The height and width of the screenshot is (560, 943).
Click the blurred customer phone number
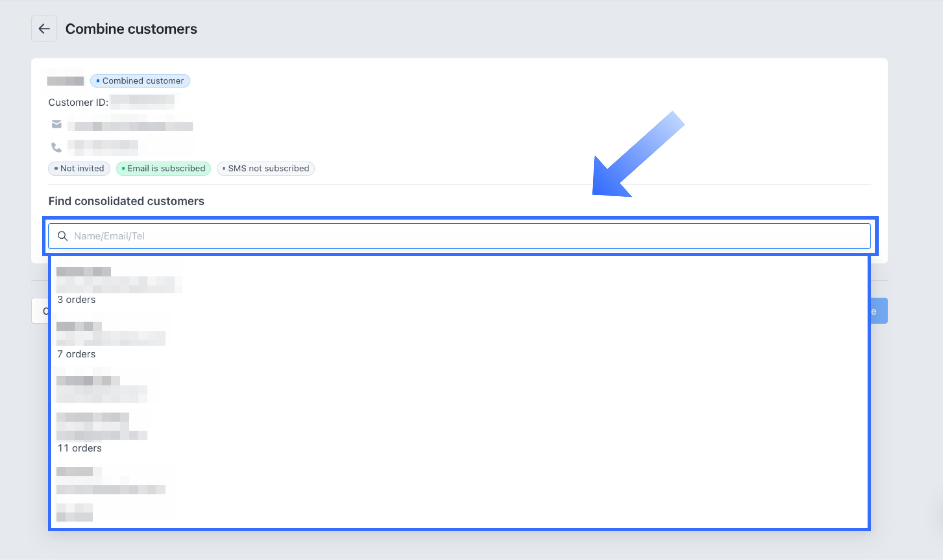(103, 147)
